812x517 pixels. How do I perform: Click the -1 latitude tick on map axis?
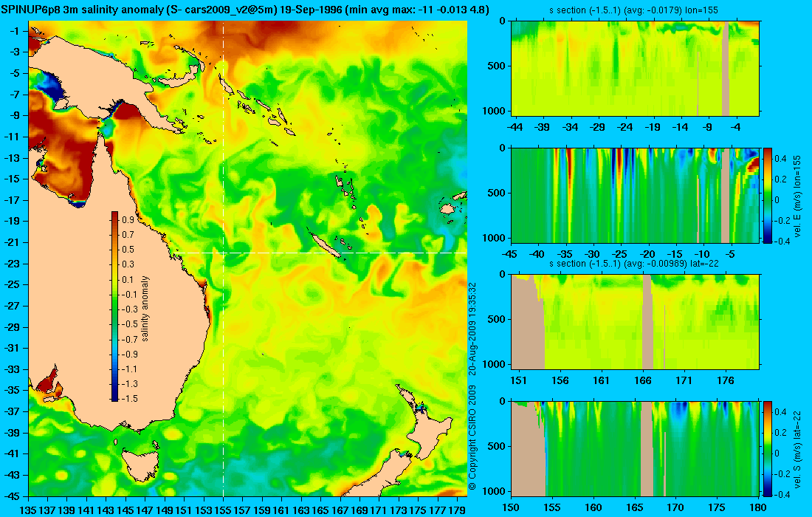[x=15, y=31]
